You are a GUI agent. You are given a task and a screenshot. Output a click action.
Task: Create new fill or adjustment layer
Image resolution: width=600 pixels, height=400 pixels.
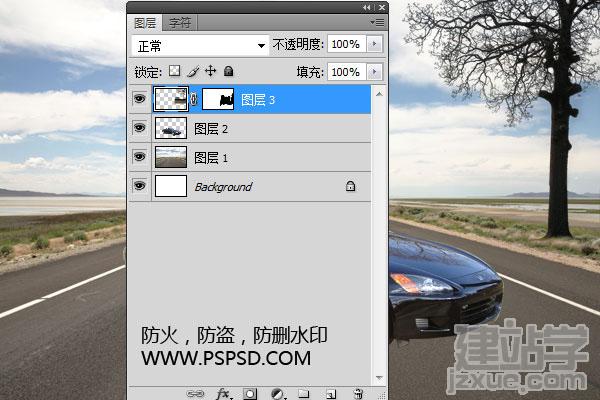(x=277, y=393)
